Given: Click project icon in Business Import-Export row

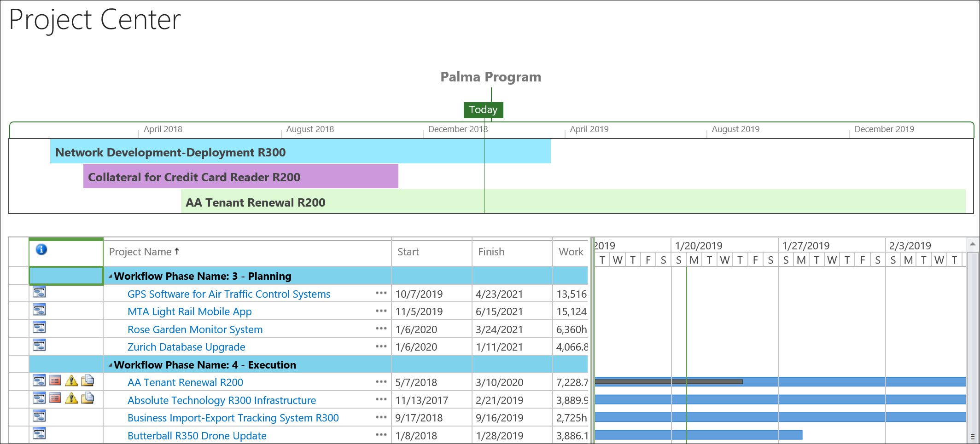Looking at the screenshot, I should 39,416.
